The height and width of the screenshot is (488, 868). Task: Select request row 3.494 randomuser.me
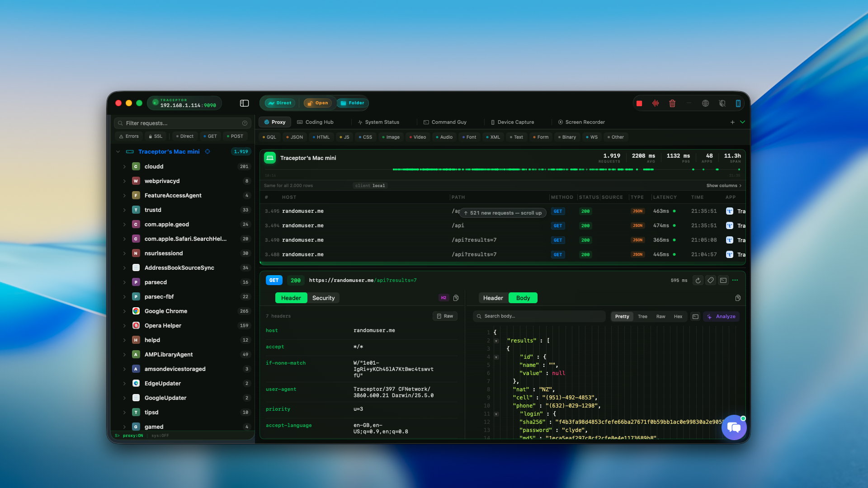click(x=503, y=225)
